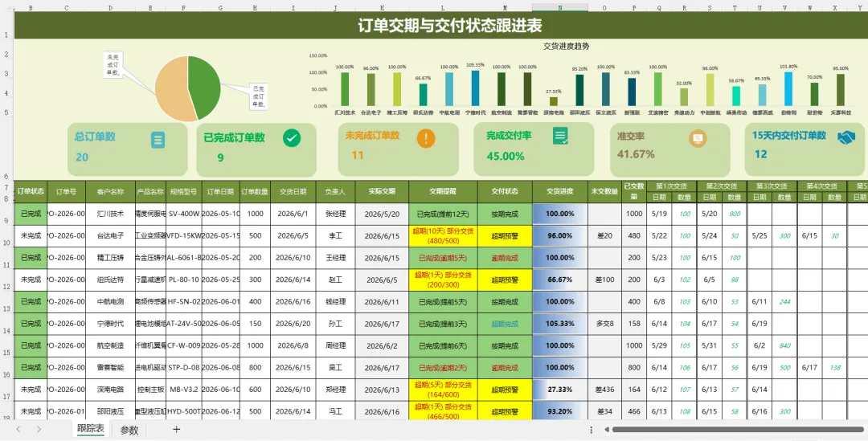Click the 准交率 value 41.67%

coord(636,154)
